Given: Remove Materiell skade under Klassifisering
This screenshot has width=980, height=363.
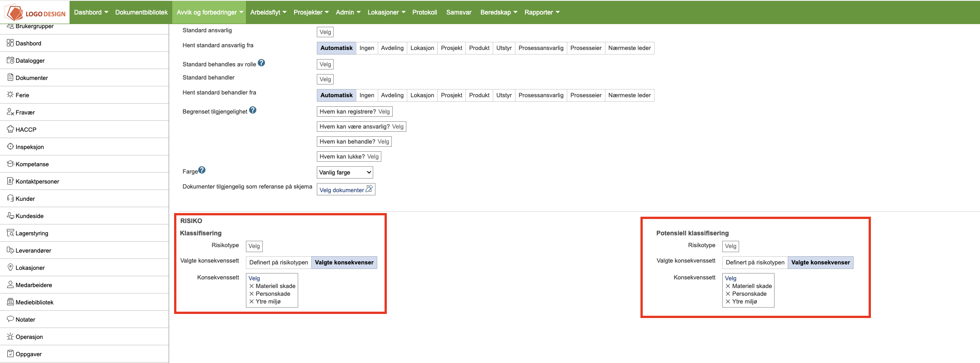Looking at the screenshot, I should 251,286.
